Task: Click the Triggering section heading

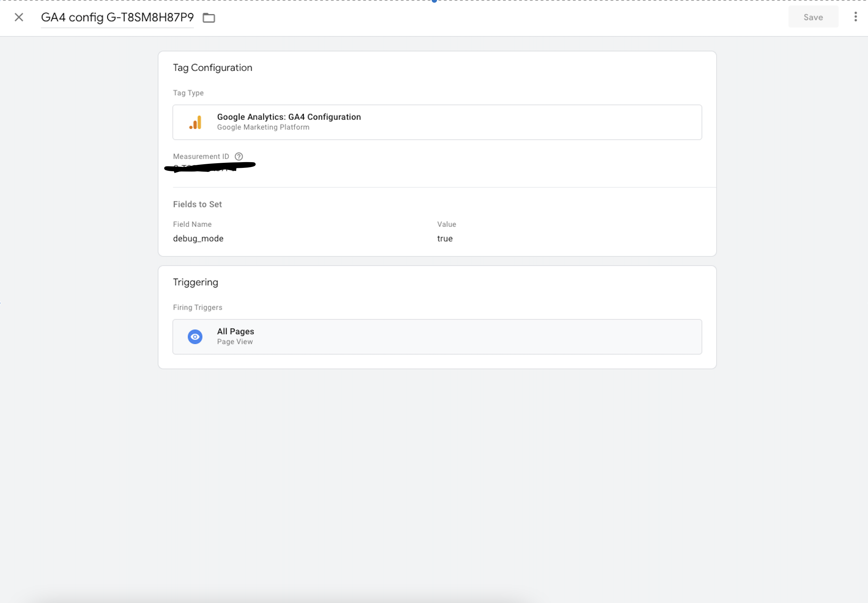Action: (x=196, y=282)
